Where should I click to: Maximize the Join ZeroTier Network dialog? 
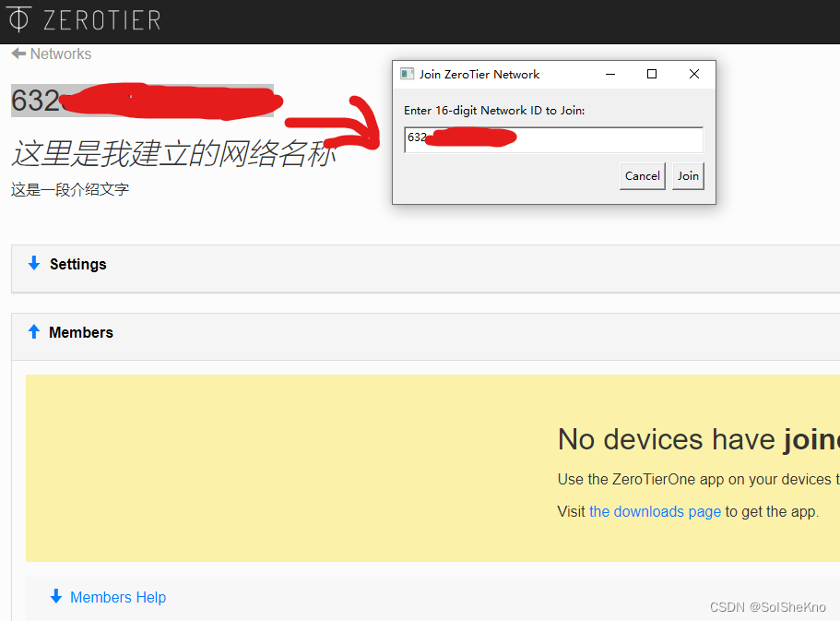tap(652, 74)
